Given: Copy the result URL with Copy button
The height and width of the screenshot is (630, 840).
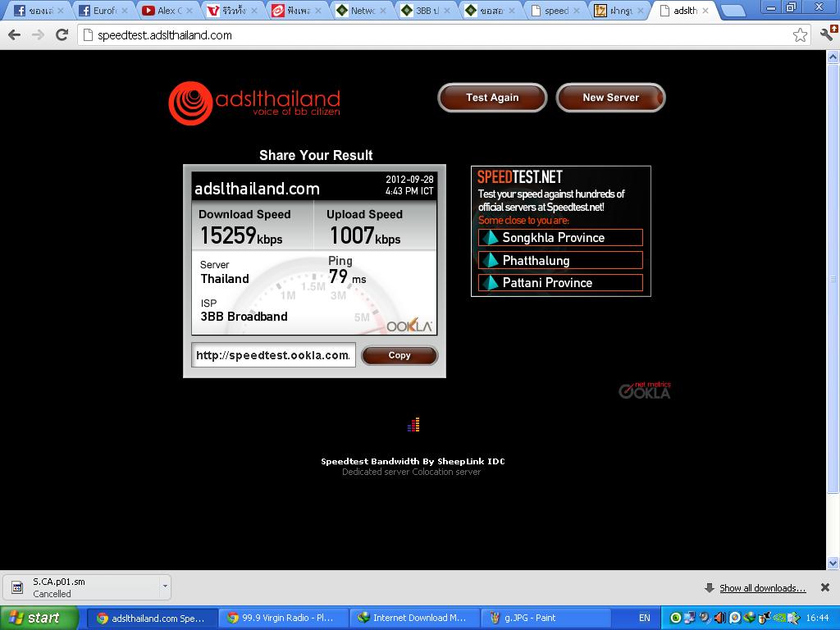Looking at the screenshot, I should pos(399,355).
